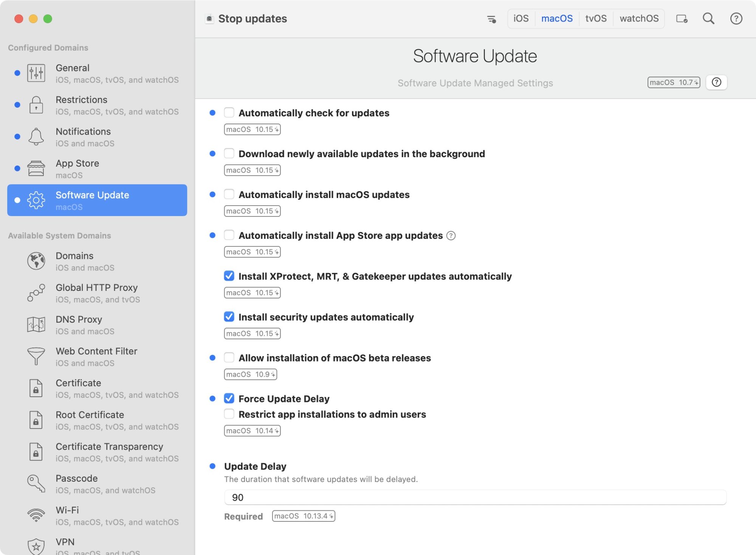Image resolution: width=756 pixels, height=555 pixels.
Task: Uncheck Install security updates automatically
Action: pos(229,317)
